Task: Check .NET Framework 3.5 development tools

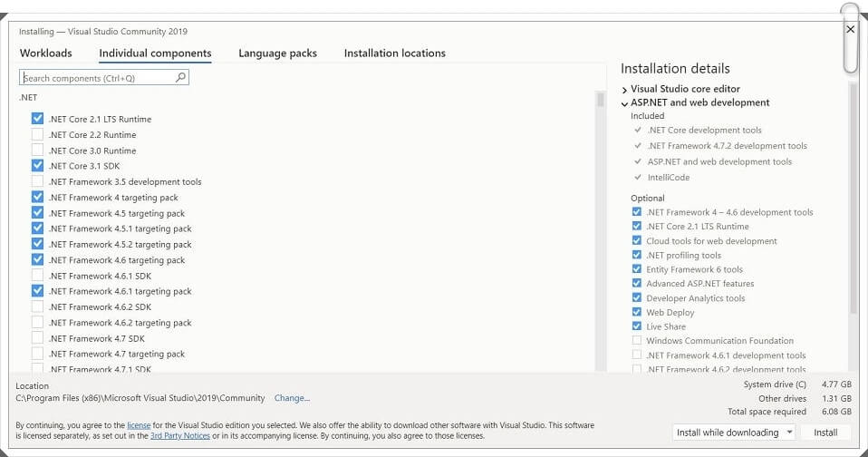Action: [x=37, y=181]
